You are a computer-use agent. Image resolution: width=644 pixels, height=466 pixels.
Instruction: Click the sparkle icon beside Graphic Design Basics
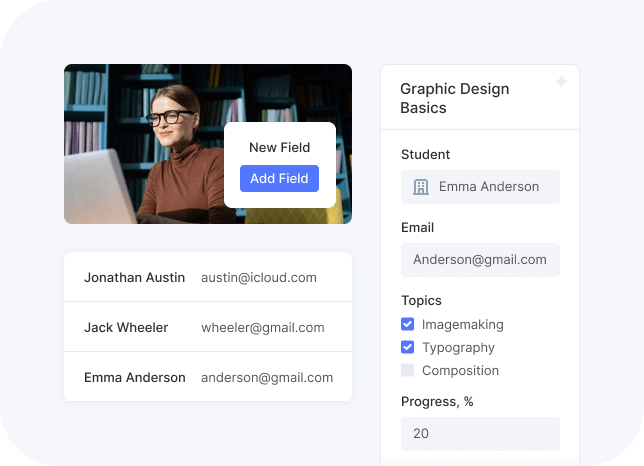coord(561,82)
